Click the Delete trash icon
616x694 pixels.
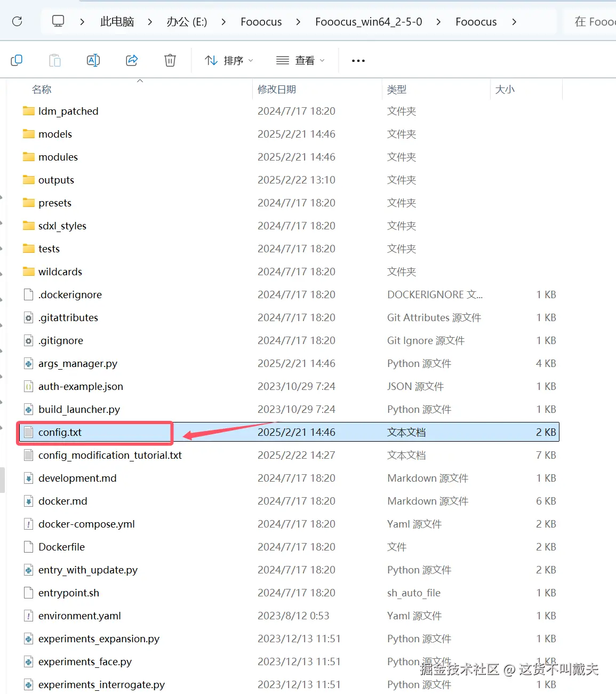(x=170, y=60)
